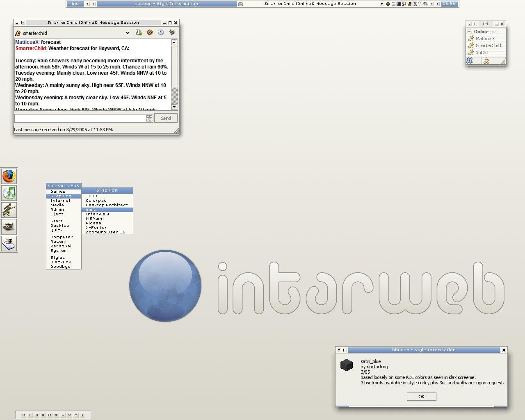Switch to bbLean Style Information taskbar item
Image resolution: width=525 pixels, height=420 pixels.
pos(167,4)
